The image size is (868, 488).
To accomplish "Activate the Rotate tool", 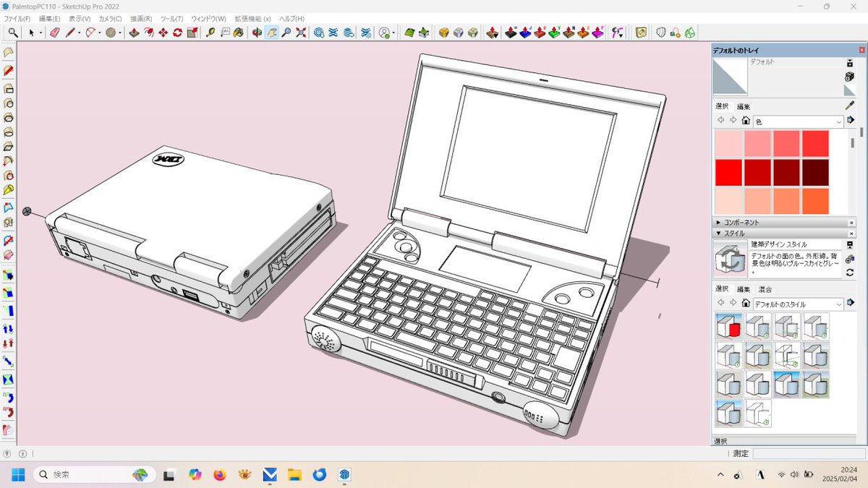I will [177, 33].
